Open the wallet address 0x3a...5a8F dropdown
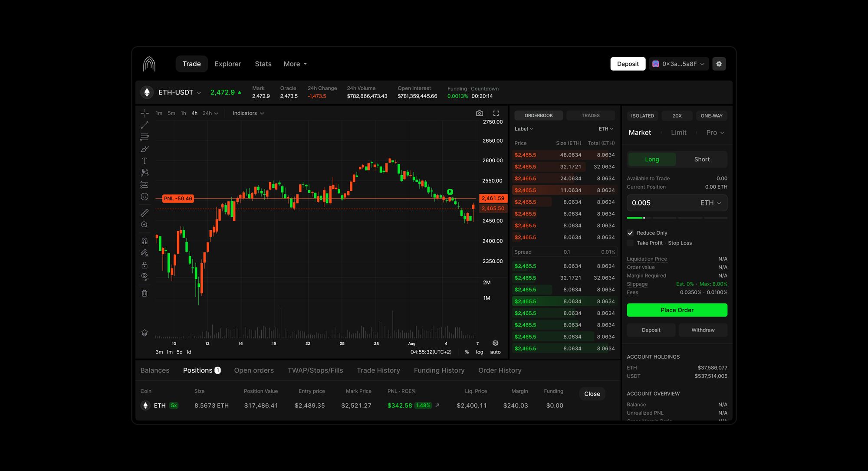This screenshot has width=868, height=471. 679,64
